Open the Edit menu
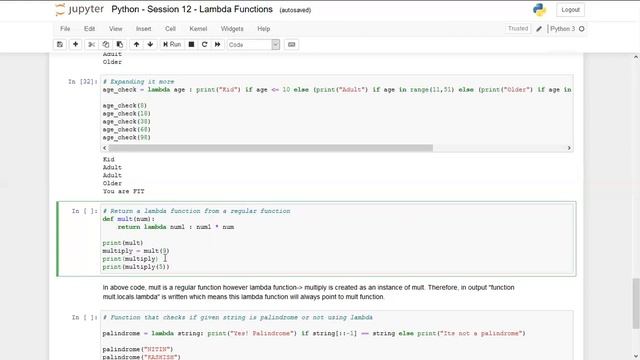The image size is (640, 360). coord(89,29)
